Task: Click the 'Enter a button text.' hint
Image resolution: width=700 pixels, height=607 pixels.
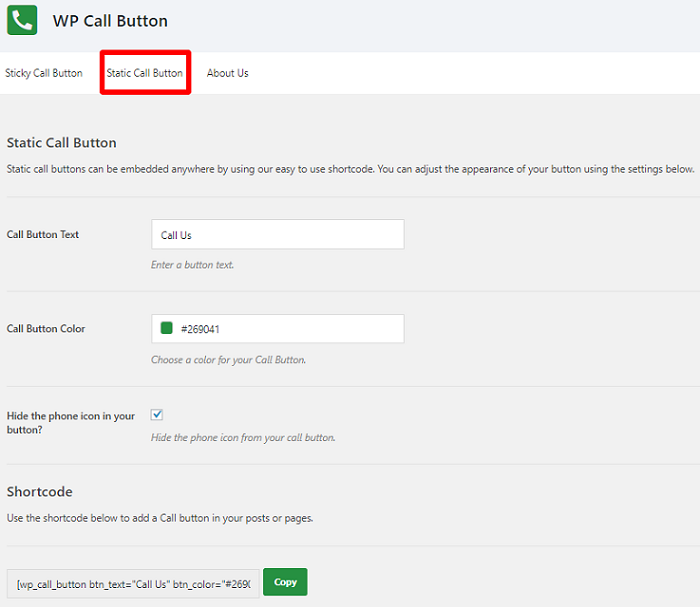Action: click(x=192, y=265)
